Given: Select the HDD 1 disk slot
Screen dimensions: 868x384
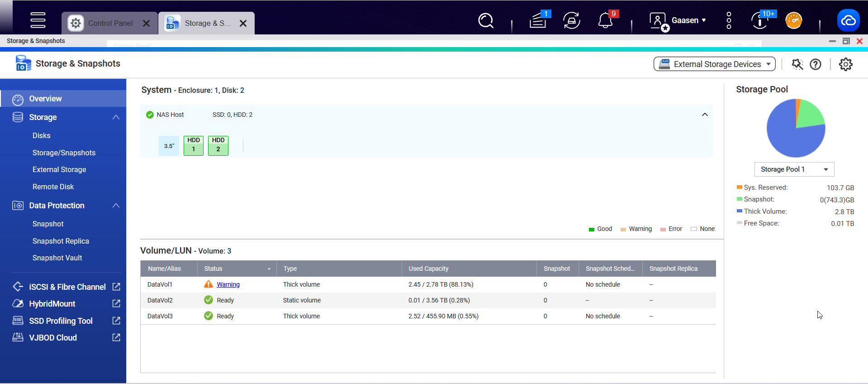Looking at the screenshot, I should point(193,145).
